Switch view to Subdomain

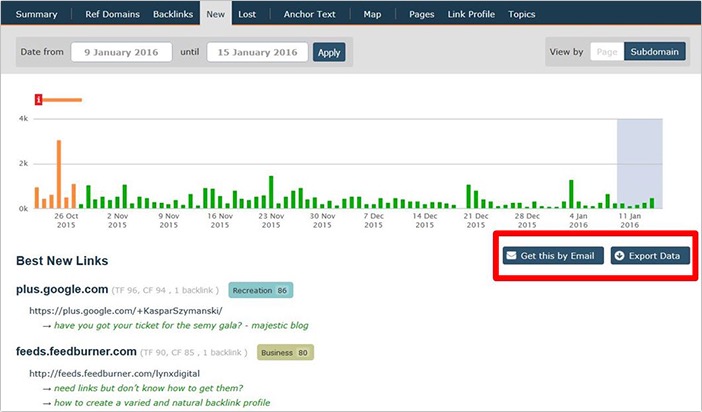click(x=655, y=52)
